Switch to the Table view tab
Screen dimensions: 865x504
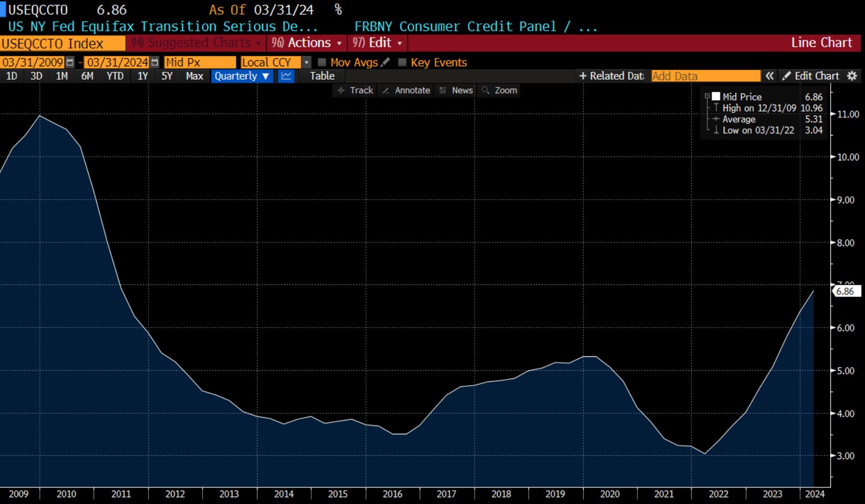(322, 76)
